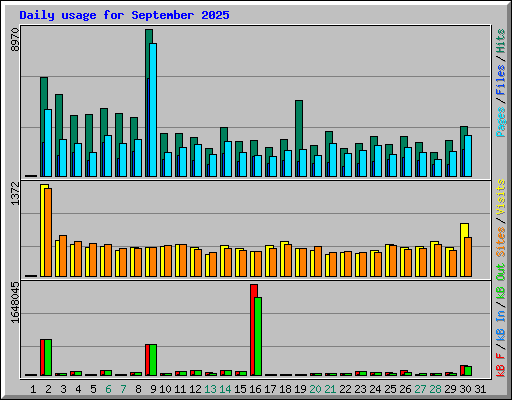Click the orange Sites bar for day 30
Image resolution: width=512 pixels, height=400 pixels.
click(468, 257)
